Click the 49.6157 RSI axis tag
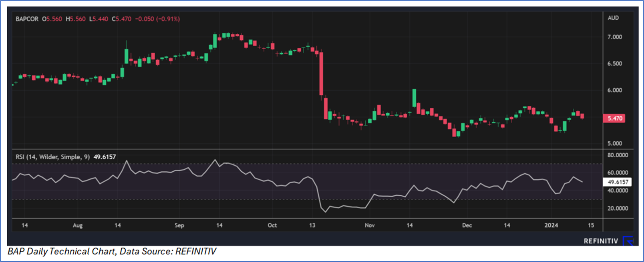The height and width of the screenshot is (262, 644). coord(617,182)
